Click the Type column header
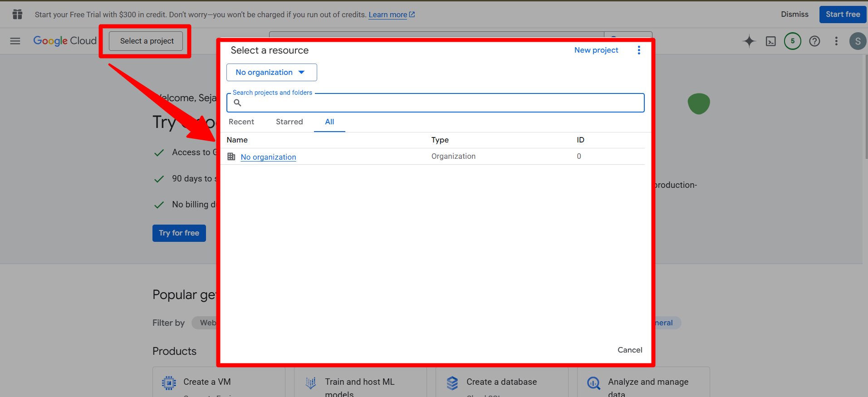The image size is (868, 397). click(x=440, y=140)
